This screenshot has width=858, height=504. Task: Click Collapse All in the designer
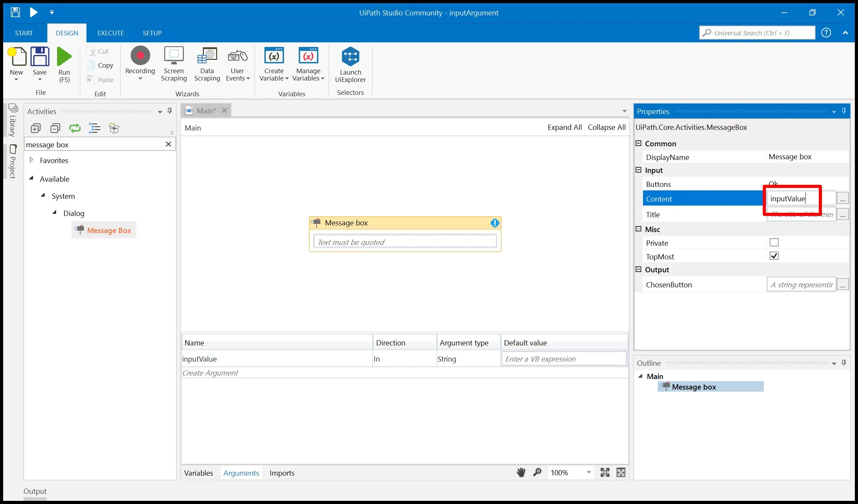tap(607, 127)
